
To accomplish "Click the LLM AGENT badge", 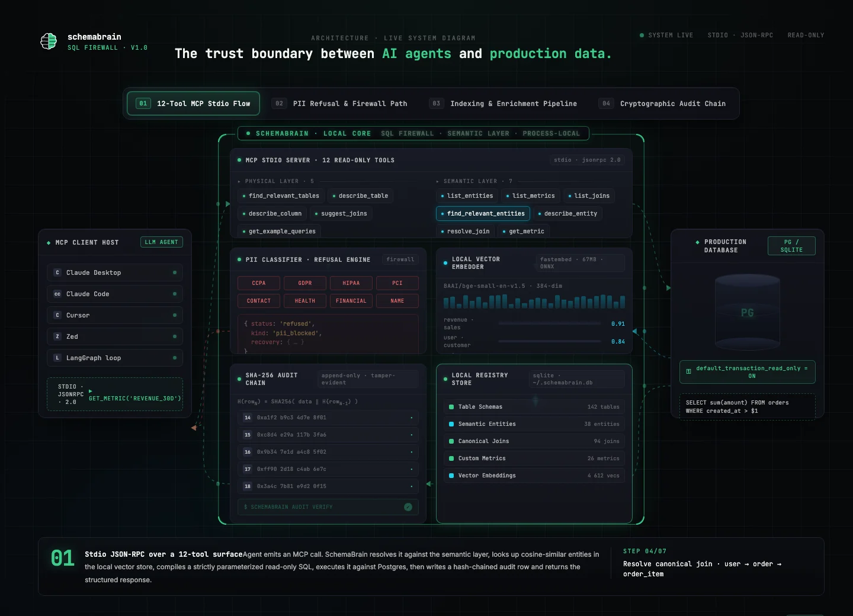I will pos(162,242).
